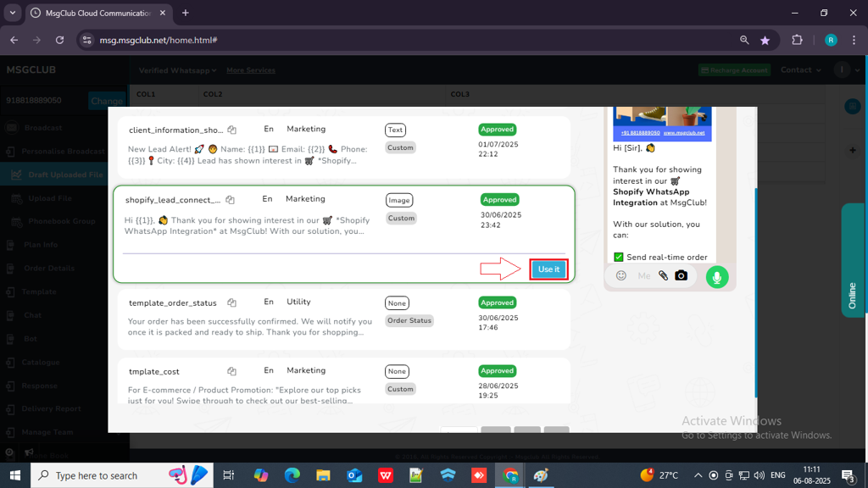Image resolution: width=868 pixels, height=488 pixels.
Task: Go to Template in the sidebar
Action: tap(39, 291)
